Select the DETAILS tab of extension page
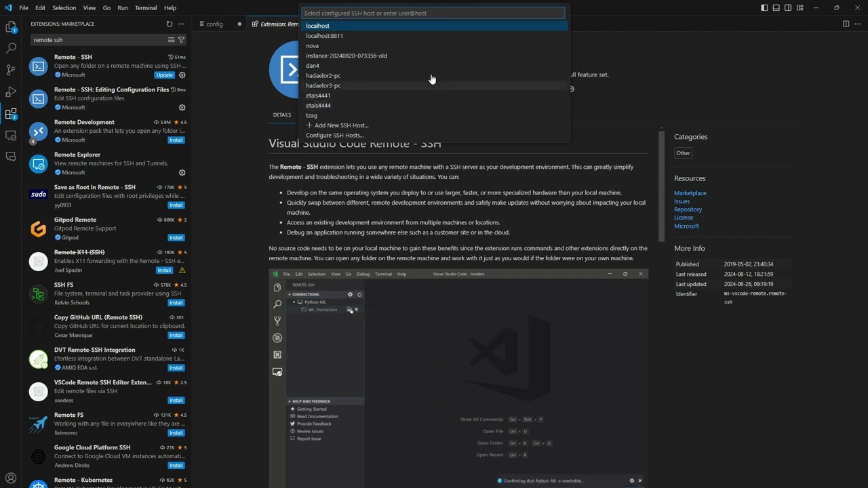Viewport: 868px width, 488px height. pos(282,115)
